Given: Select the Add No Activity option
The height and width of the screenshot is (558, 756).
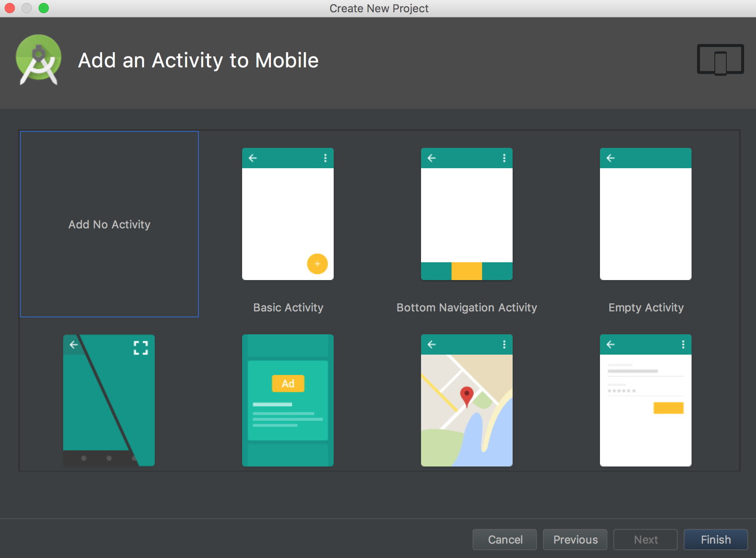Looking at the screenshot, I should (109, 224).
